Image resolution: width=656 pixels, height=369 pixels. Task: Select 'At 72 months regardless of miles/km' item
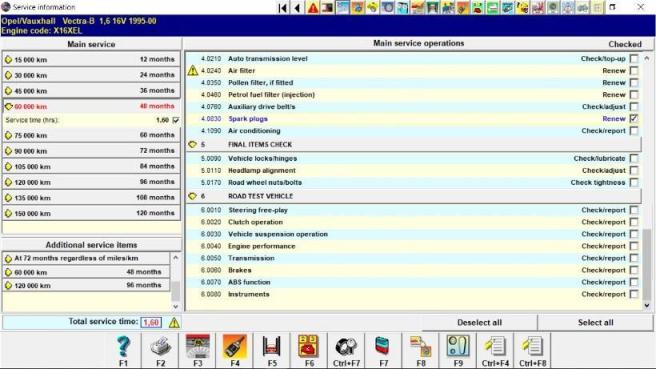coord(86,259)
